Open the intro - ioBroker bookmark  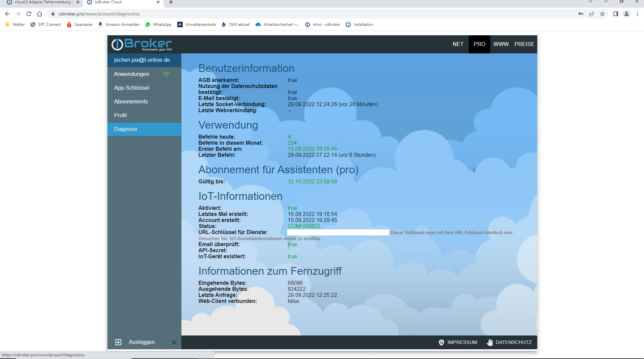click(323, 25)
